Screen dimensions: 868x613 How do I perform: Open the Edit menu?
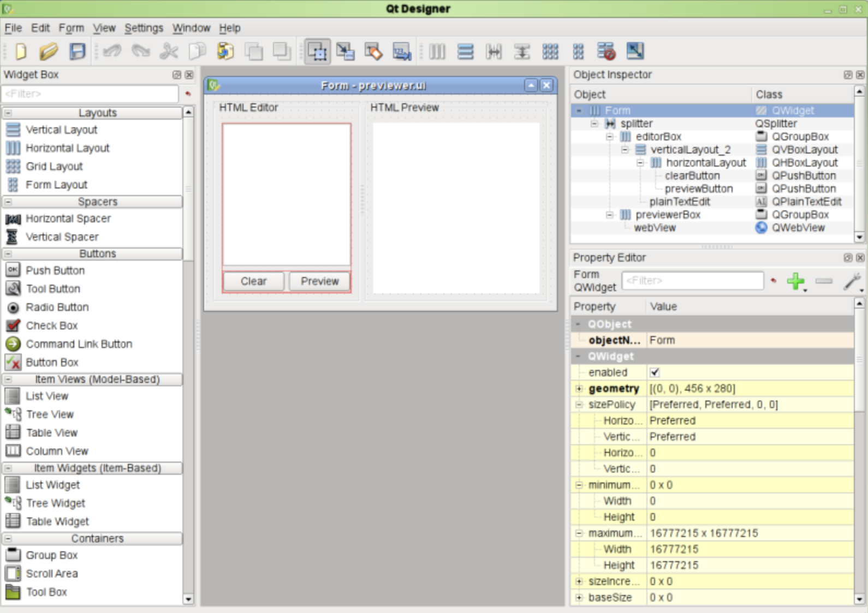(40, 28)
